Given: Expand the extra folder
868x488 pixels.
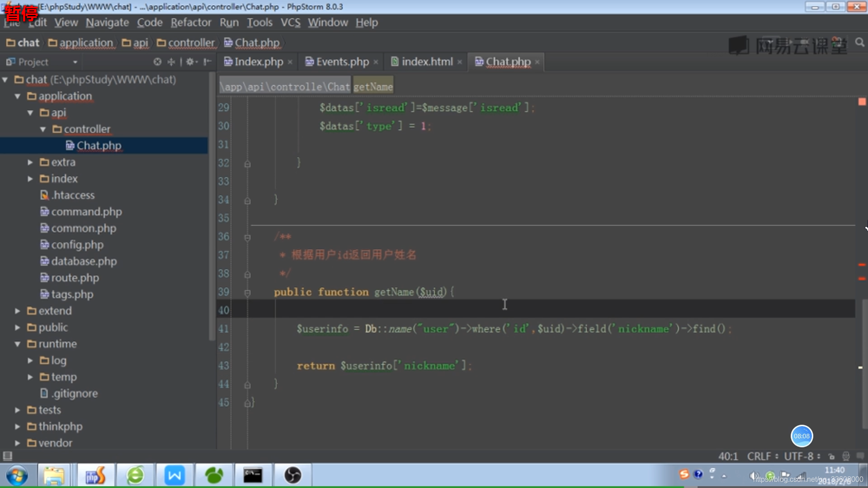Looking at the screenshot, I should 30,162.
